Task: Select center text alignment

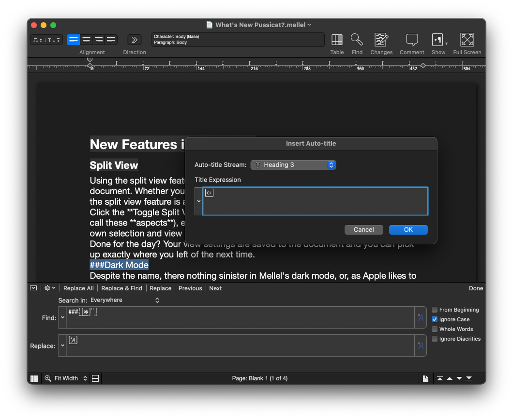Action: point(86,40)
